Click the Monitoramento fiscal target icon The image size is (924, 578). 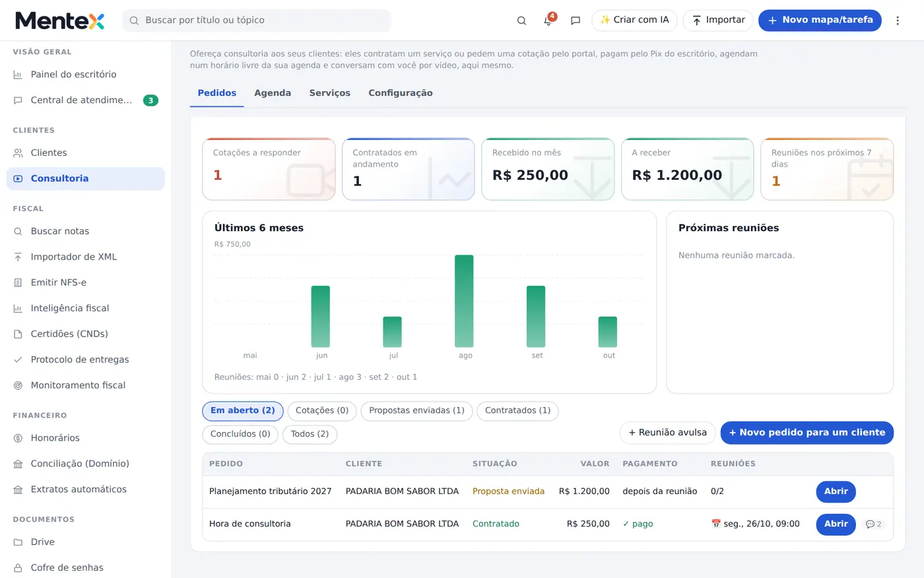[18, 385]
